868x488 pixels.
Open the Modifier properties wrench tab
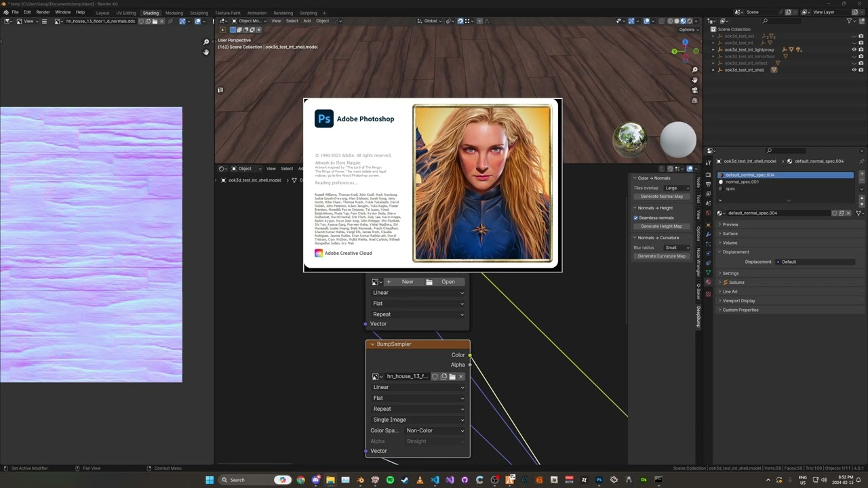click(x=709, y=235)
